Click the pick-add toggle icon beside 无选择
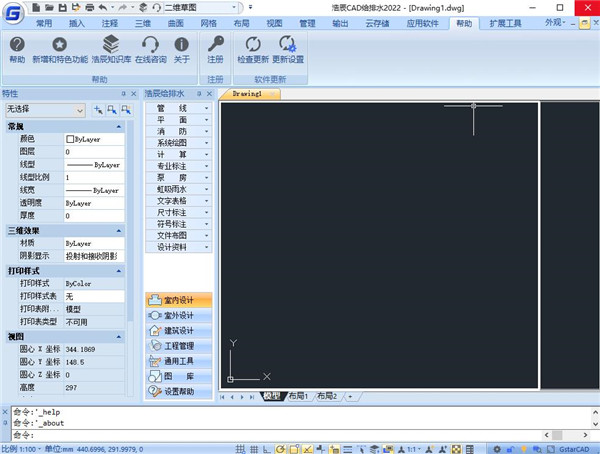Screen dimensions: 600x454 98,110
